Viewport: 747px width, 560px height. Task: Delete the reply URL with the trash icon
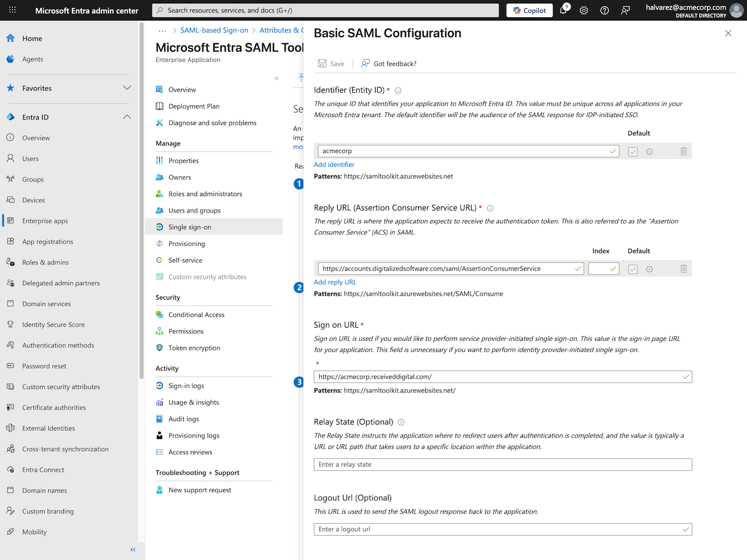(684, 269)
